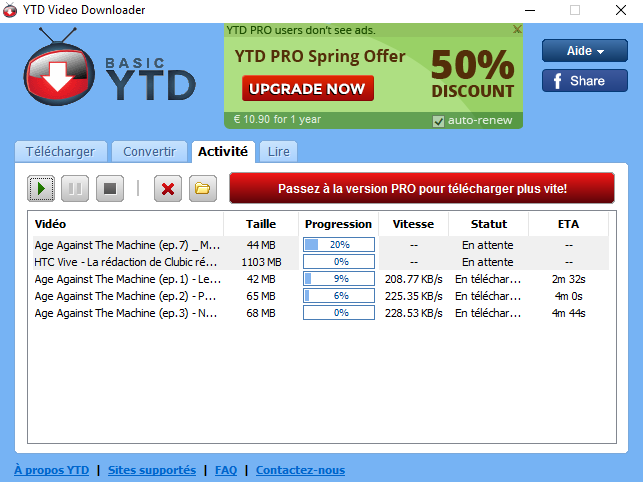Click the UPGRADE NOW button
The width and height of the screenshot is (643, 482).
coord(308,88)
